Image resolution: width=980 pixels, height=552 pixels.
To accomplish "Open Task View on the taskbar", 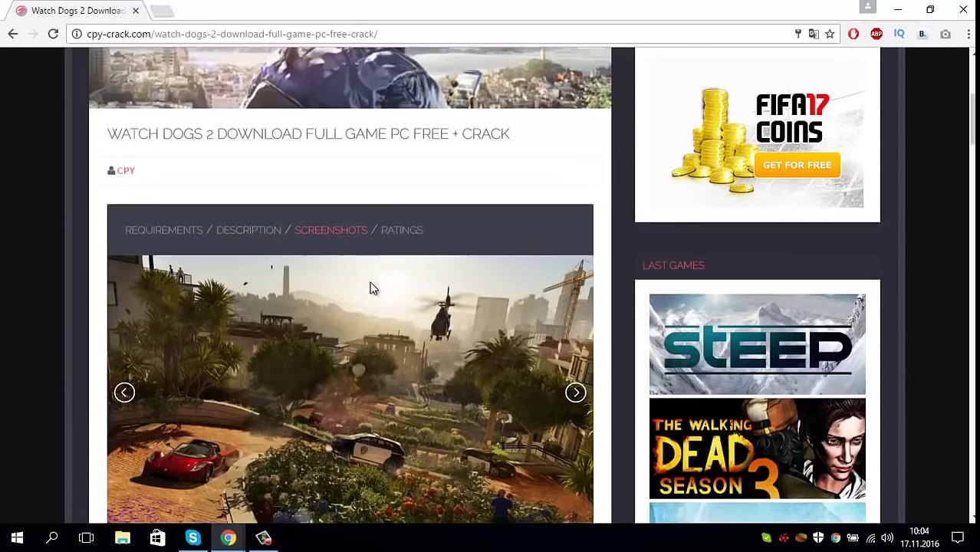I will coord(87,538).
